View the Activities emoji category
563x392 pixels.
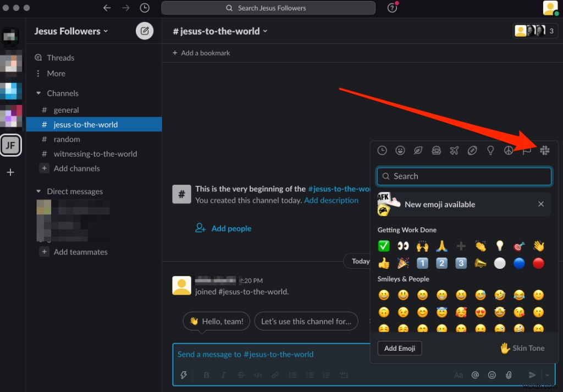pyautogui.click(x=472, y=150)
